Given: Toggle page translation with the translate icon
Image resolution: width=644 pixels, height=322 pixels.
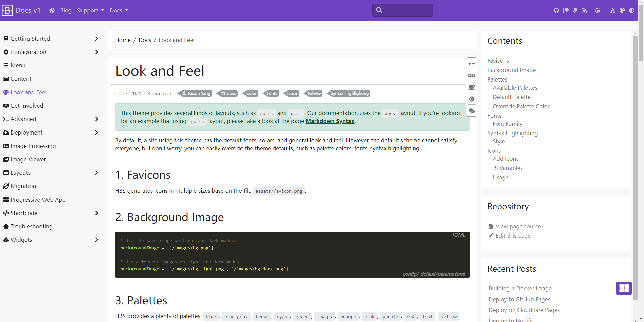Looking at the screenshot, I should tap(472, 75).
